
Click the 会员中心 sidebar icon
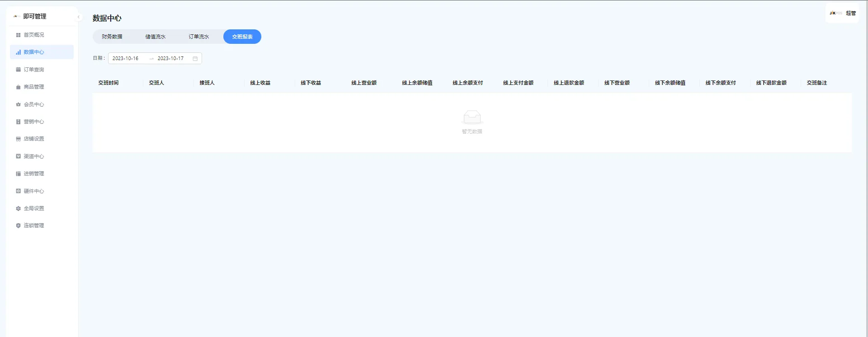pos(18,104)
